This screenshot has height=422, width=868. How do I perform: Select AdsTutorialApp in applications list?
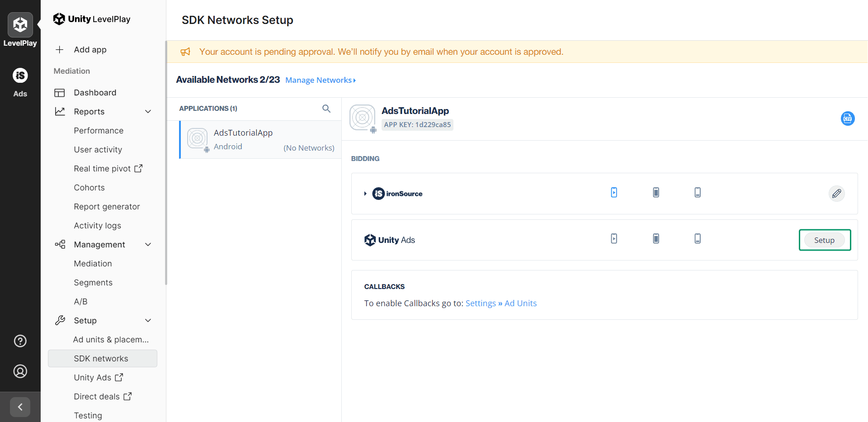tap(260, 140)
